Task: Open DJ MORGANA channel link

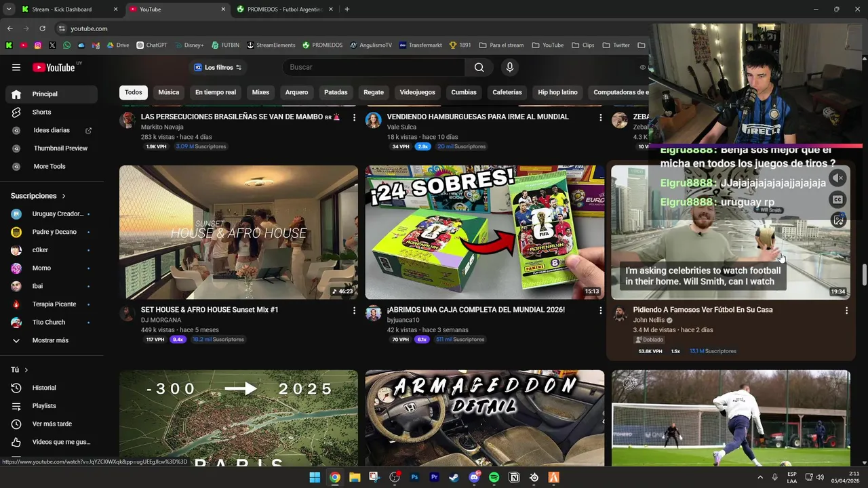Action: 161,320
